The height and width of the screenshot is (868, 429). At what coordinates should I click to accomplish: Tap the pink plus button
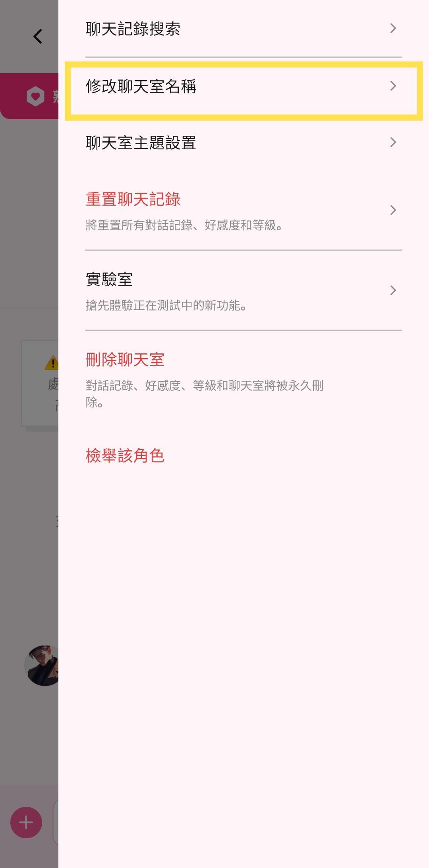click(x=26, y=822)
